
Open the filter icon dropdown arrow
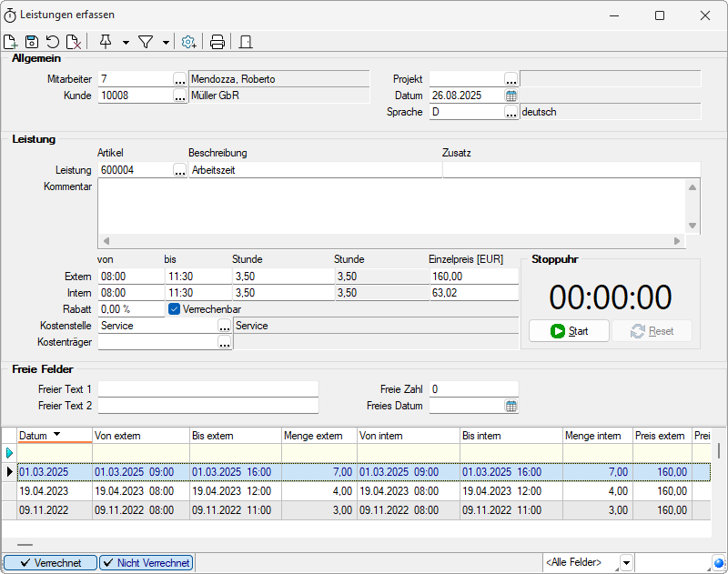tap(166, 42)
